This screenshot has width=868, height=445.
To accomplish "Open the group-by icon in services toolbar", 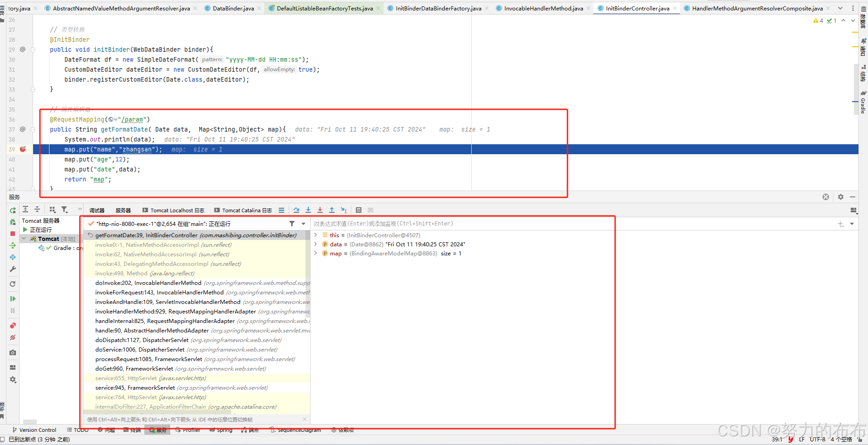I will 53,209.
